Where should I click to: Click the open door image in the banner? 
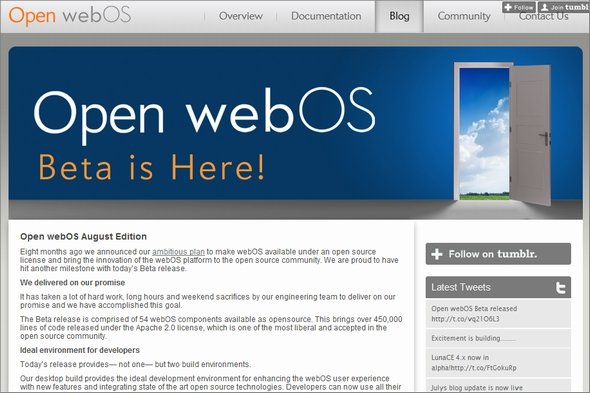(503, 134)
